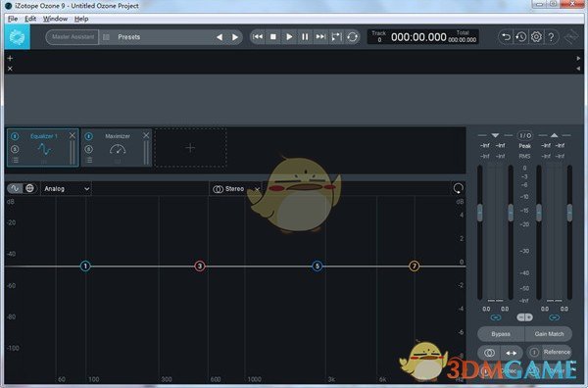Remove the Maximizer module
The width and height of the screenshot is (588, 388).
[x=146, y=135]
